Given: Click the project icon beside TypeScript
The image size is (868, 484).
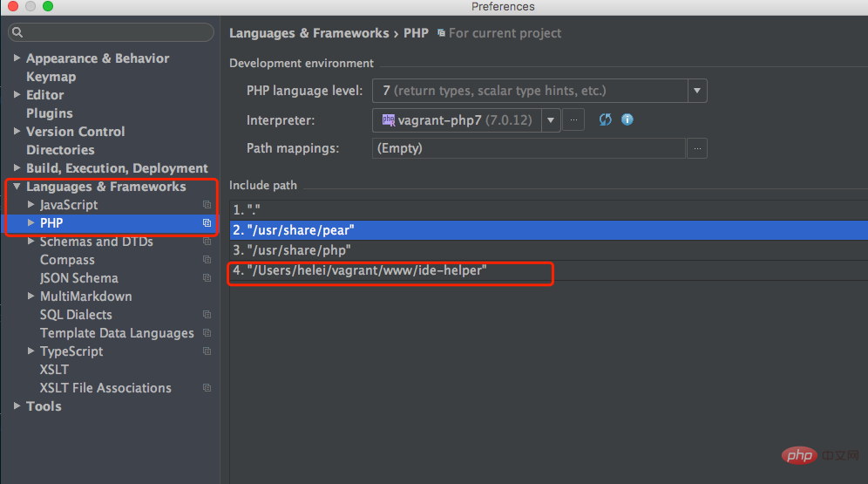Looking at the screenshot, I should coord(207,351).
